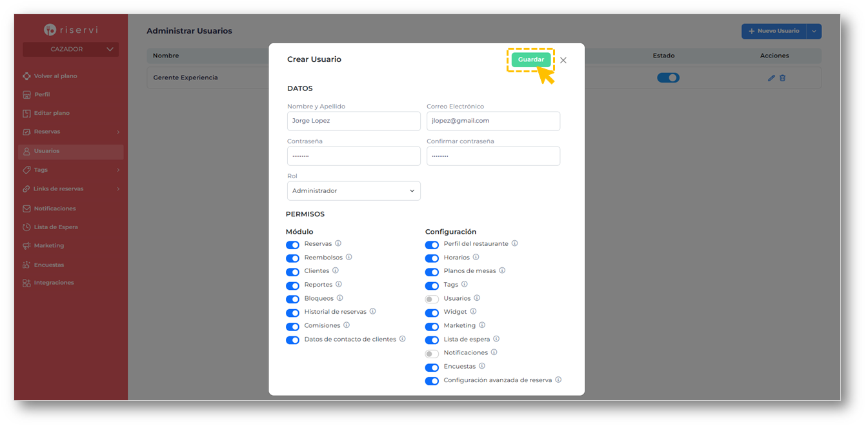The height and width of the screenshot is (428, 868).
Task: Expand the Reservas sidebar submenu
Action: click(118, 132)
